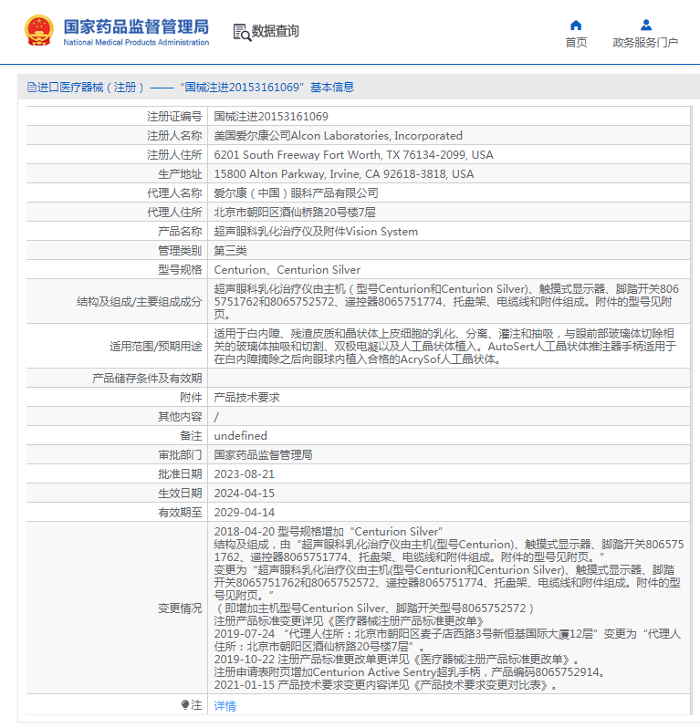700x728 pixels.
Task: Select registration number value 国械注进20153161069
Action: click(x=271, y=116)
